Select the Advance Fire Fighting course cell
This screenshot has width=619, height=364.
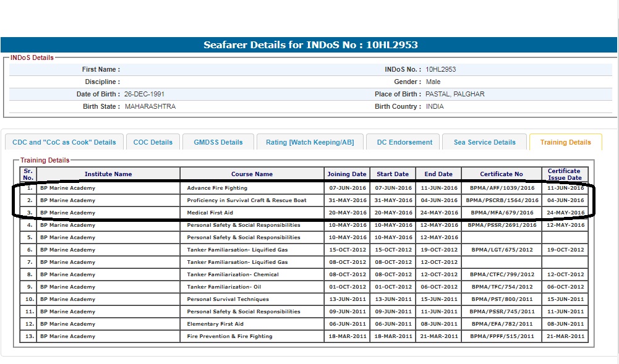tap(217, 188)
